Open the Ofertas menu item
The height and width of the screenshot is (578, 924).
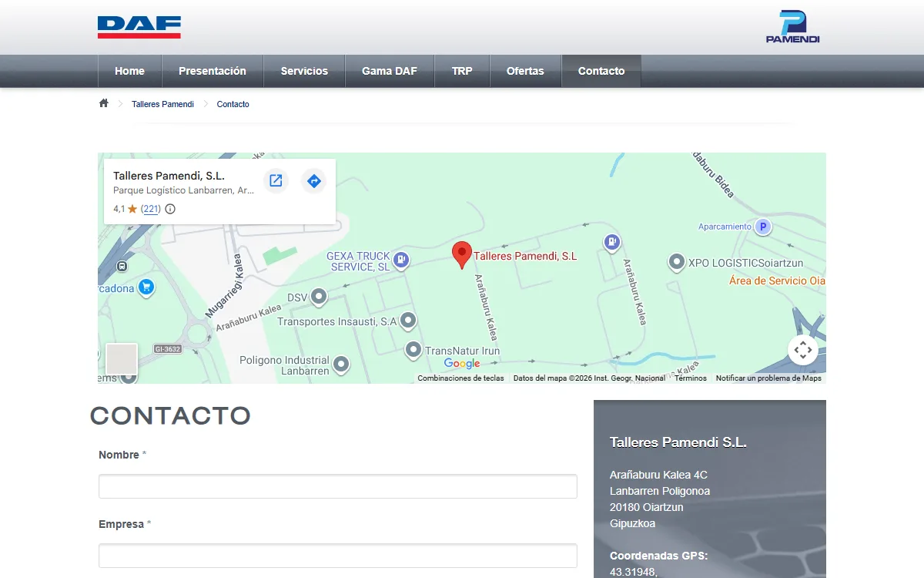[525, 71]
